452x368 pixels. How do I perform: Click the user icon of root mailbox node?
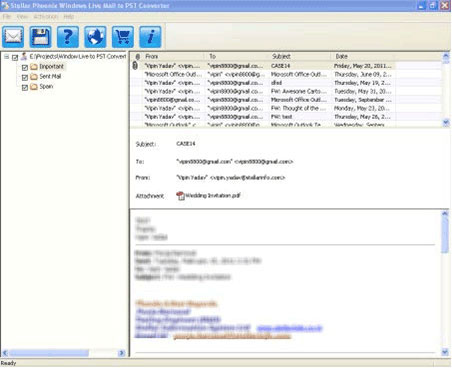pos(24,56)
